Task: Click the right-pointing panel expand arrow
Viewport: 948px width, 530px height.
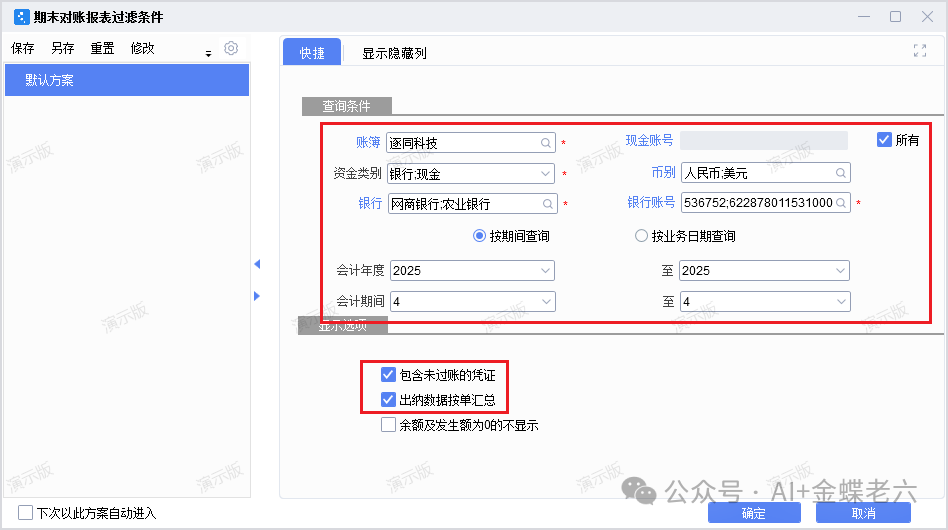Action: [x=257, y=296]
